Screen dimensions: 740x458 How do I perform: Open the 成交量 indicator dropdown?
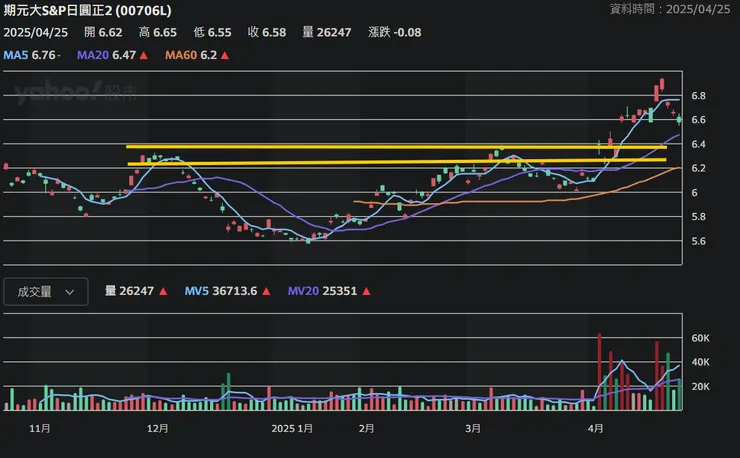46,292
